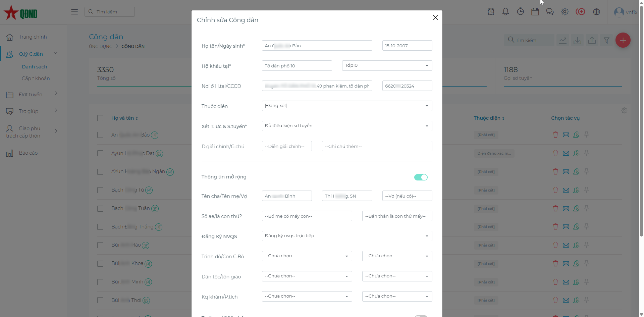
Task: Open the tôn giáo dropdown
Action: click(397, 276)
